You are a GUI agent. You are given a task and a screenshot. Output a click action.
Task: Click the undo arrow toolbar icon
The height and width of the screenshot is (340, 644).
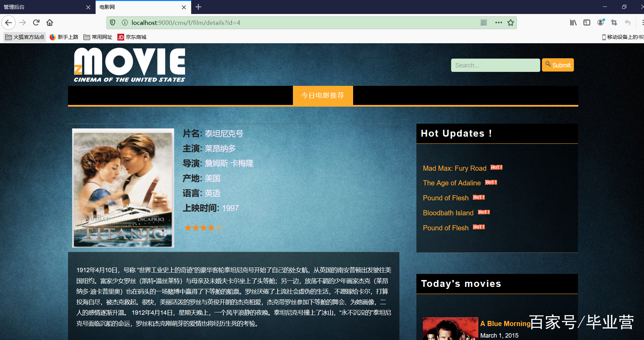(x=628, y=23)
